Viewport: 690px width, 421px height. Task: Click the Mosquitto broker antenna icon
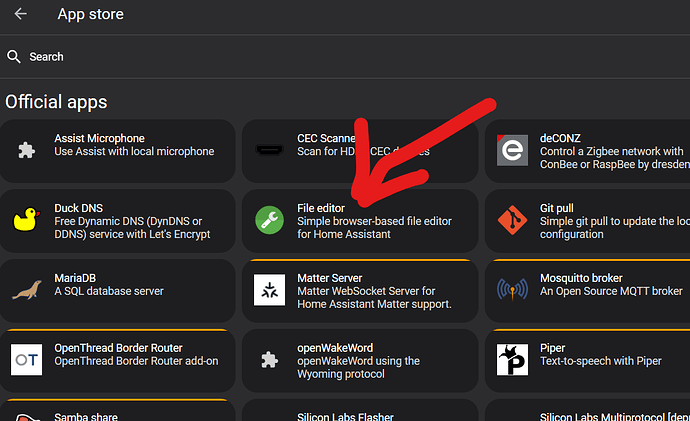click(512, 290)
